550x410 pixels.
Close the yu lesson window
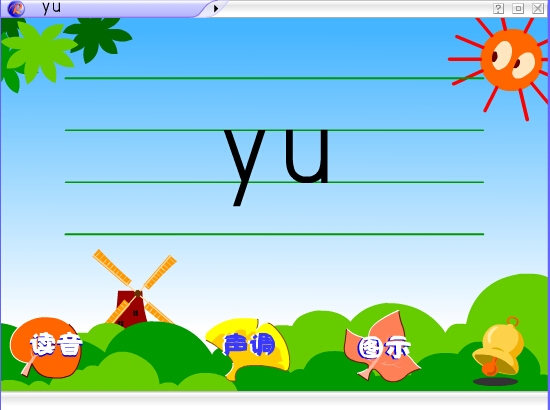[538, 8]
